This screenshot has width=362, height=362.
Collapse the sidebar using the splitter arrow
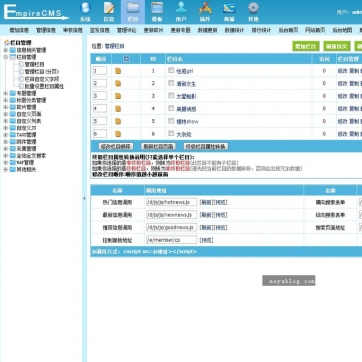(x=84, y=198)
